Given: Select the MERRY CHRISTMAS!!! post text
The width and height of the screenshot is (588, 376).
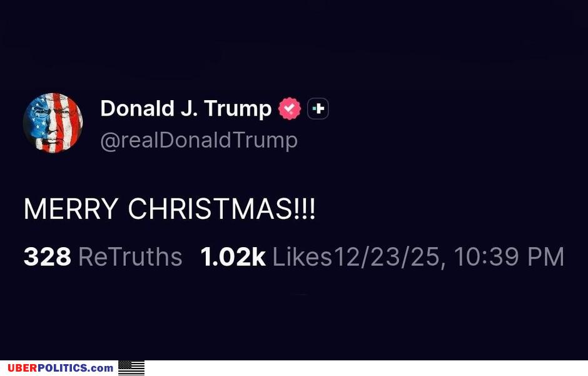Looking at the screenshot, I should (x=169, y=210).
